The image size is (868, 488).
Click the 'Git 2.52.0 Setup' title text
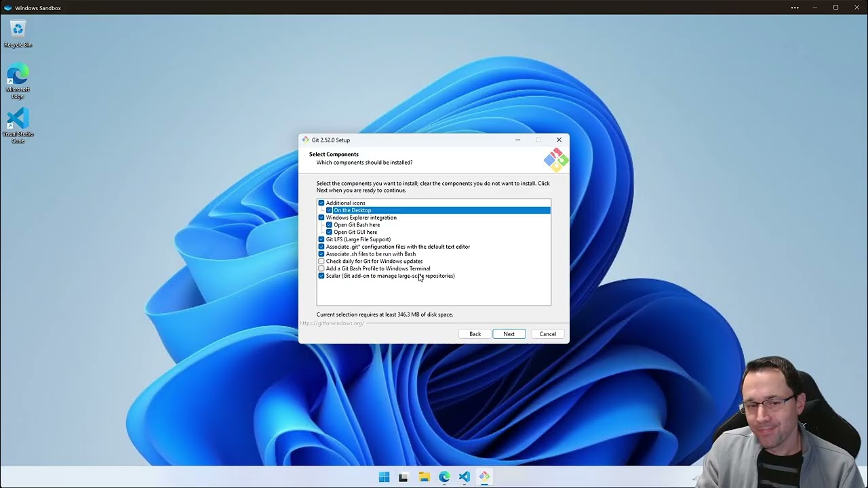pyautogui.click(x=331, y=140)
